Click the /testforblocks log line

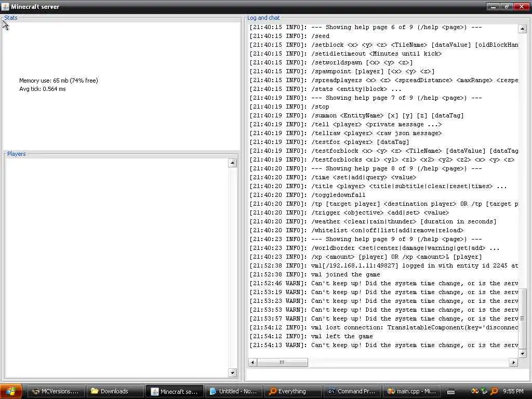[382, 159]
